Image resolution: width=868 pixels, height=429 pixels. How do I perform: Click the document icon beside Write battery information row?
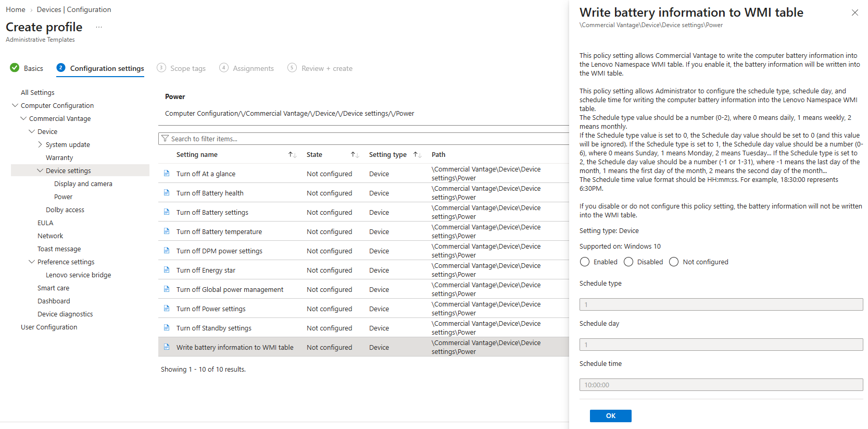pyautogui.click(x=167, y=347)
